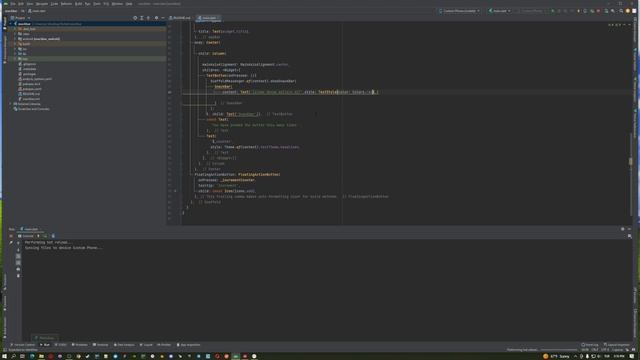This screenshot has width=640, height=360.
Task: Hide the Run tool window
Action: click(629, 229)
